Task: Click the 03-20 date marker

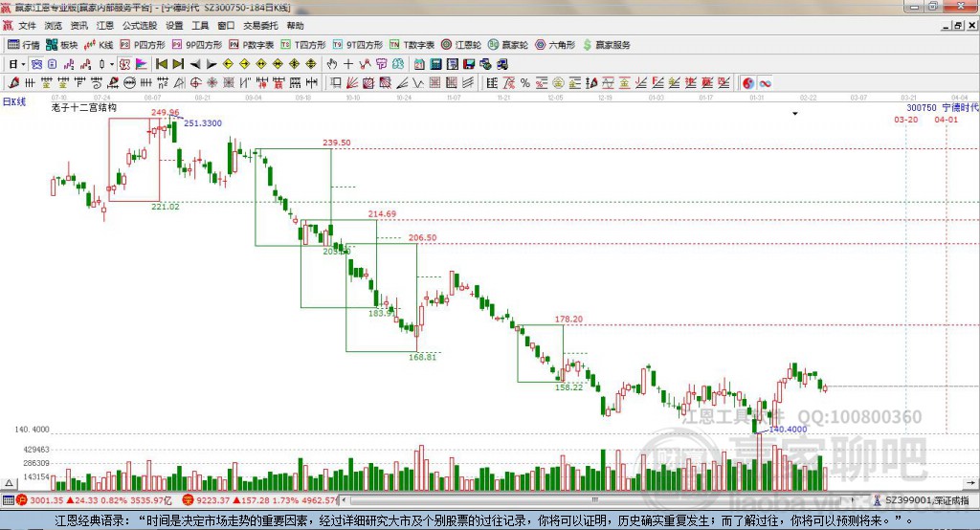Action: [x=905, y=120]
